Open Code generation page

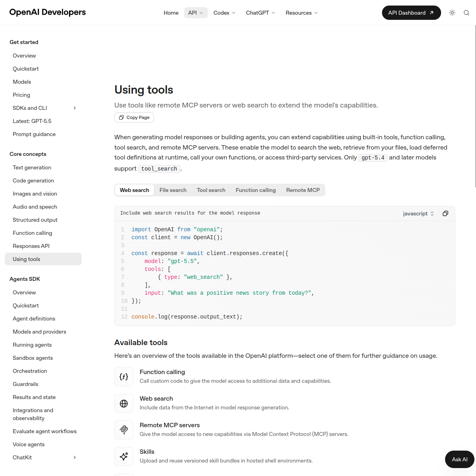click(x=33, y=180)
